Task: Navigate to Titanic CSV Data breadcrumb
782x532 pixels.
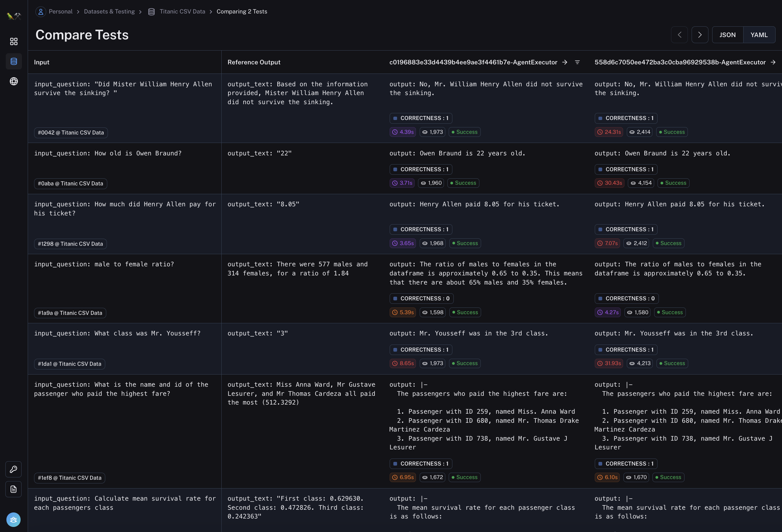Action: pos(182,11)
